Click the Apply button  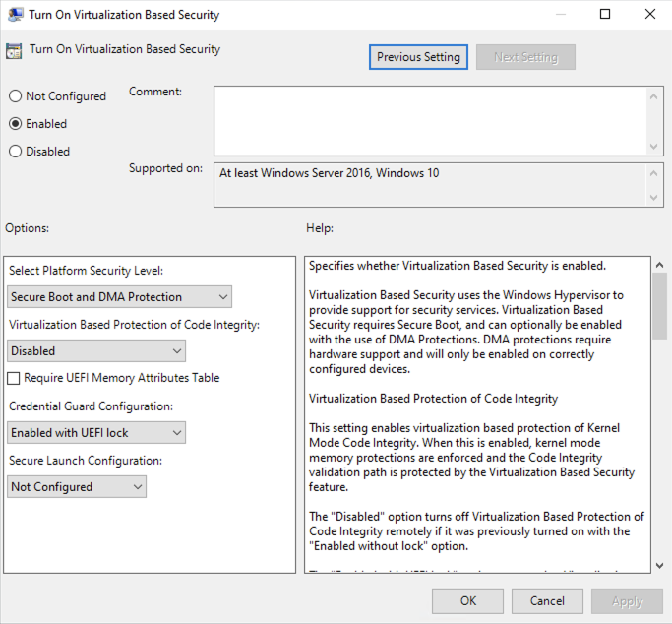pos(627,600)
